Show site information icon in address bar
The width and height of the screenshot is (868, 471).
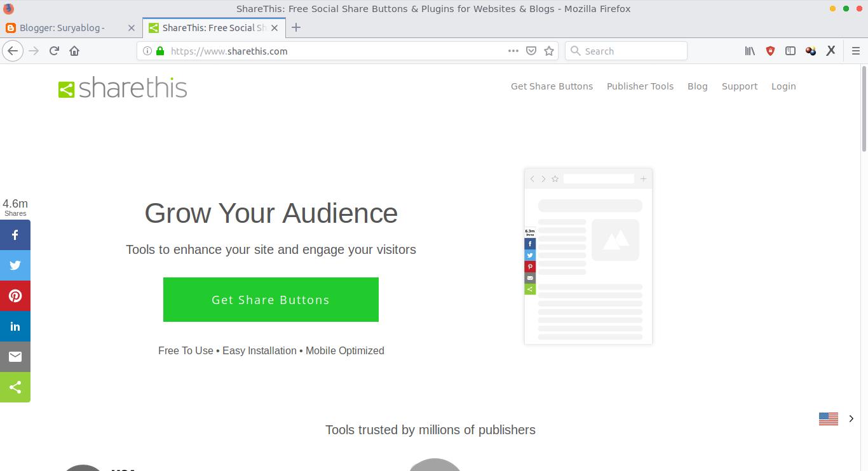pyautogui.click(x=147, y=51)
